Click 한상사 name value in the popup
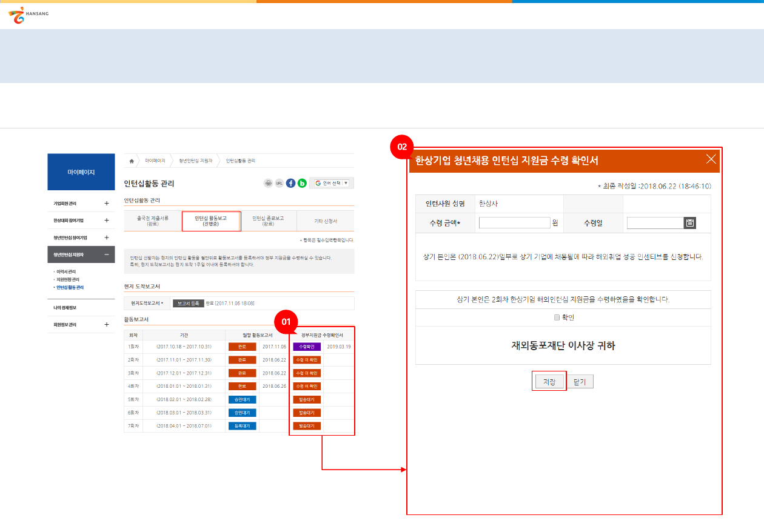Viewport: 764px width, 532px height. point(488,204)
